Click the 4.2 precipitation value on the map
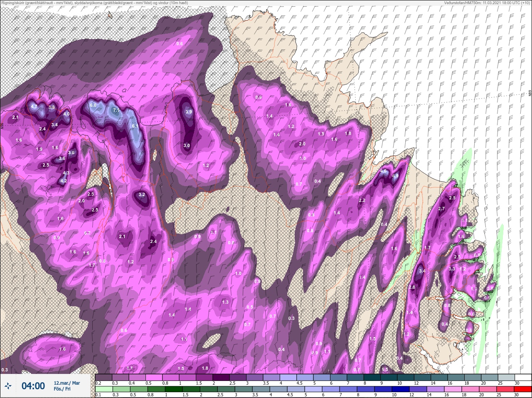The image size is (532, 398). pos(63,181)
